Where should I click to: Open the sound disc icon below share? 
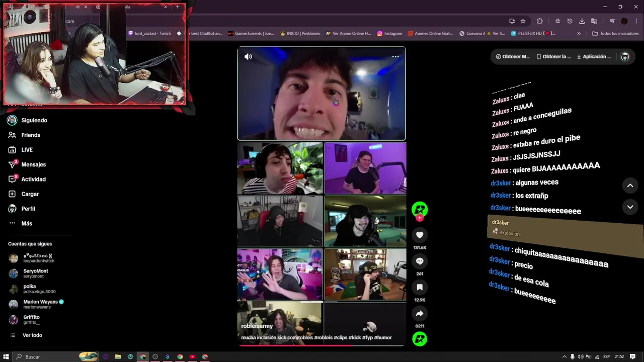click(x=420, y=339)
